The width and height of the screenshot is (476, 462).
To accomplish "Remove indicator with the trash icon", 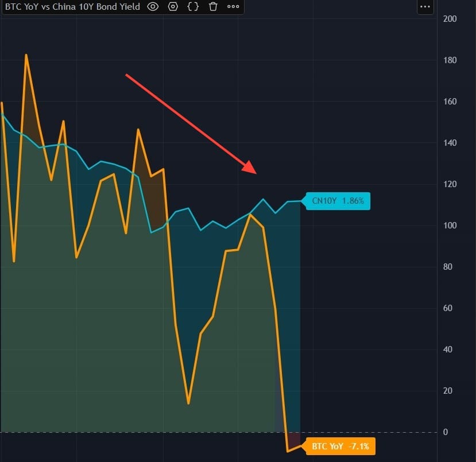I will [213, 7].
